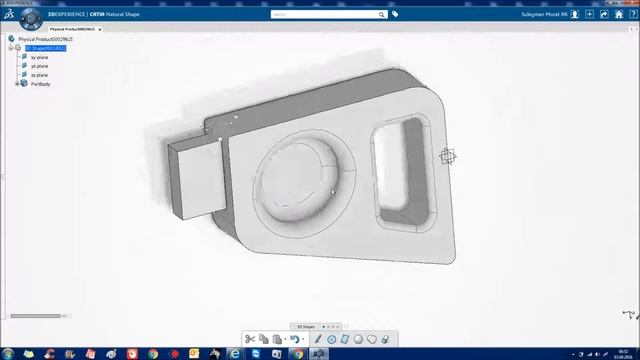Viewport: 640px width, 360px height.
Task: Open Outlook from the taskbar
Action: 194,354
